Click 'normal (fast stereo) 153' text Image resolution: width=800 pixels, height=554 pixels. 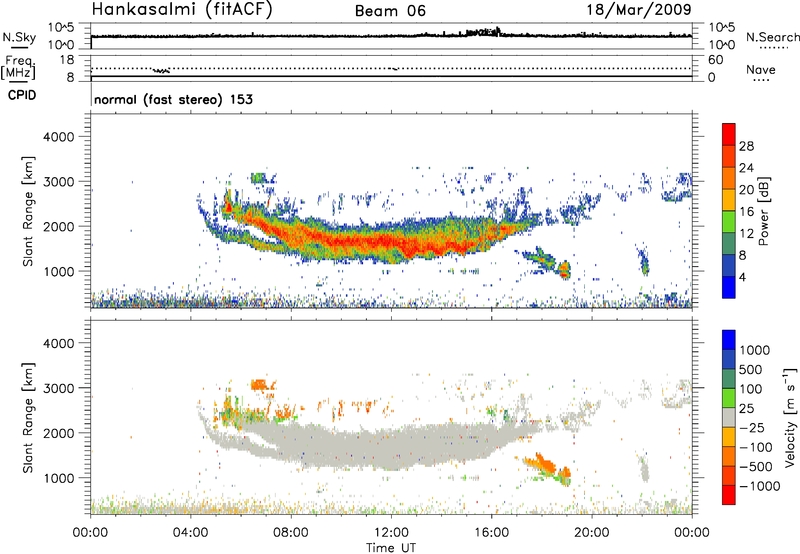173,99
